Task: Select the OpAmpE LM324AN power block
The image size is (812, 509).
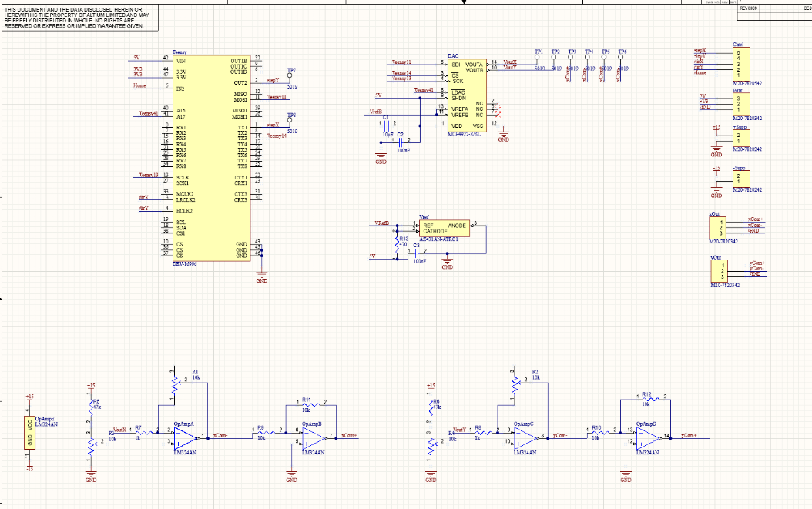Action: (x=30, y=433)
